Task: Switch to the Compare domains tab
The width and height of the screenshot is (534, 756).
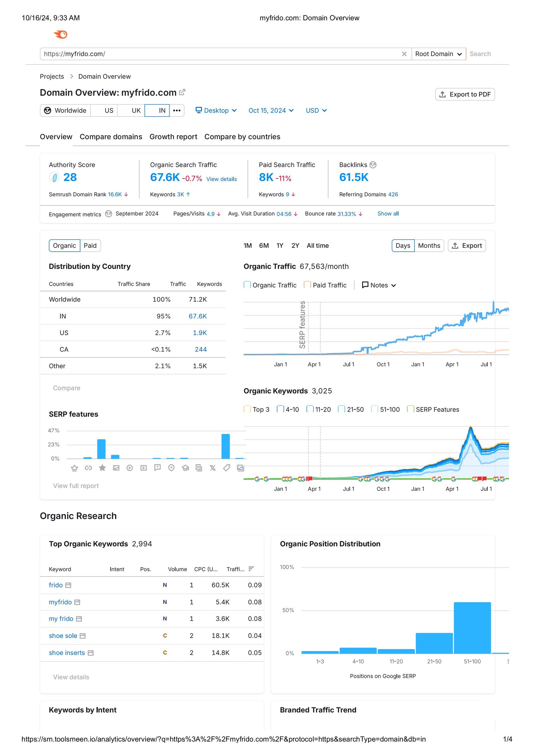Action: point(111,137)
